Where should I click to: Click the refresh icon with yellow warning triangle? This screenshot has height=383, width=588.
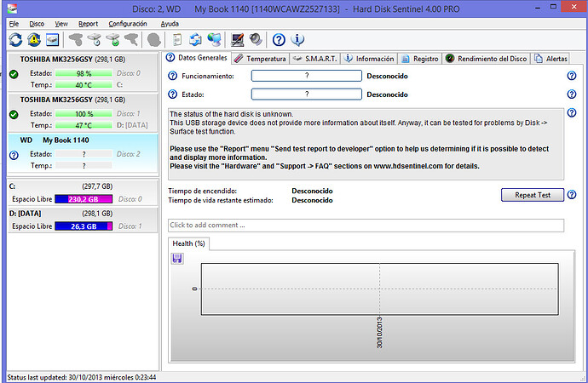pos(34,40)
